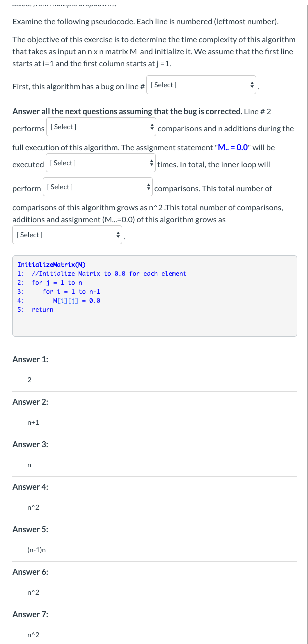Click the n^2 value under Answer 6

[33, 593]
